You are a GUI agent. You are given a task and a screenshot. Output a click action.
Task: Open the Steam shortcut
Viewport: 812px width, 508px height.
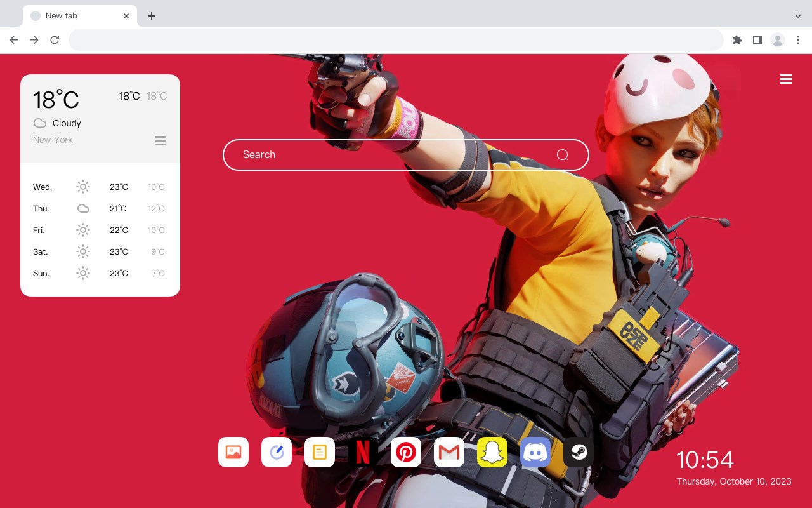pos(579,452)
